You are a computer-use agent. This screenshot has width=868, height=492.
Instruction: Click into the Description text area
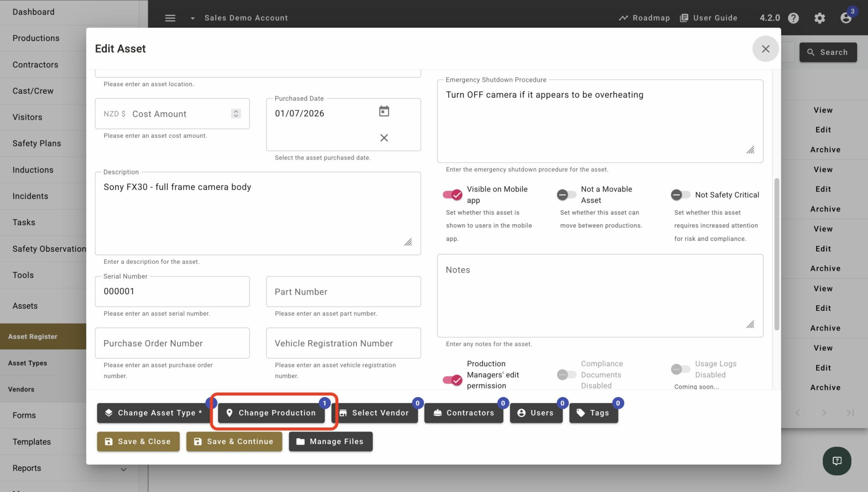pyautogui.click(x=258, y=213)
